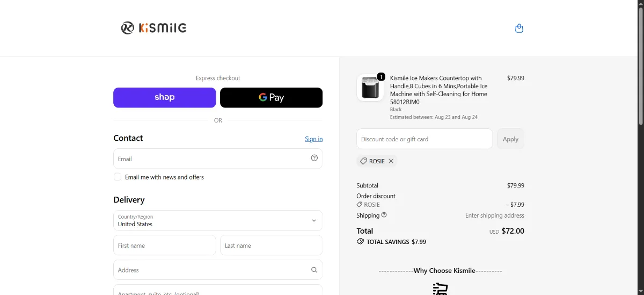Click the Express checkout label

[x=218, y=78]
